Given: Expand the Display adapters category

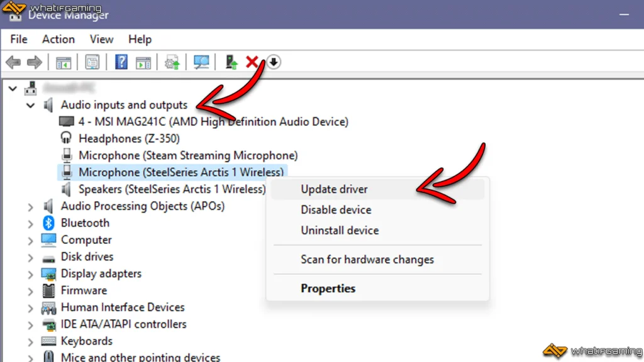Looking at the screenshot, I should coord(30,274).
